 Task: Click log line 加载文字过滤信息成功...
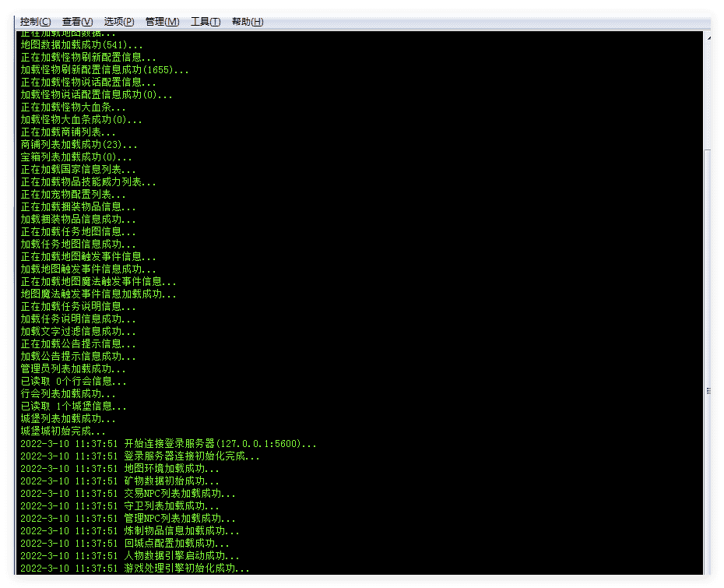pos(78,332)
